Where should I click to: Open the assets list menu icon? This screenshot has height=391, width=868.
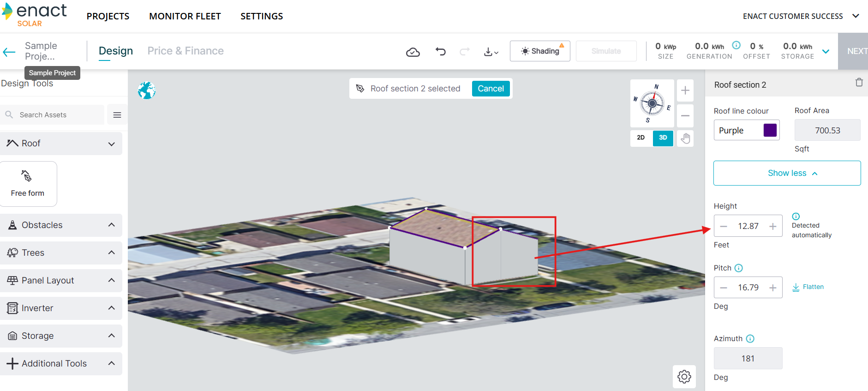tap(117, 115)
